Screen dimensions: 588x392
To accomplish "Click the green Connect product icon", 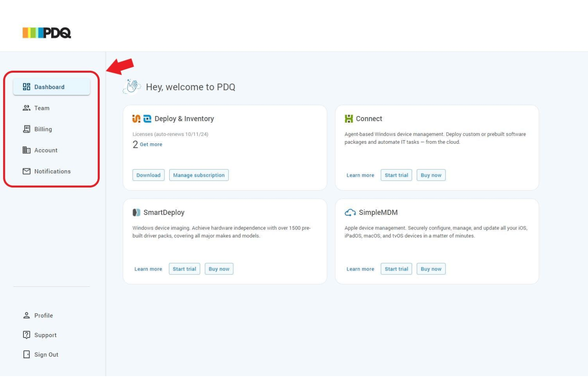I will 349,118.
